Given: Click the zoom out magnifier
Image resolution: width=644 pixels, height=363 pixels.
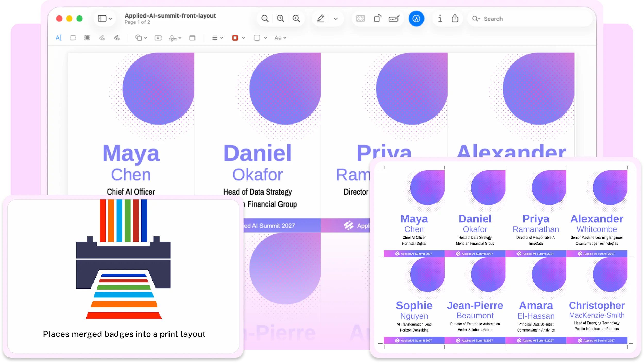Looking at the screenshot, I should pyautogui.click(x=265, y=19).
